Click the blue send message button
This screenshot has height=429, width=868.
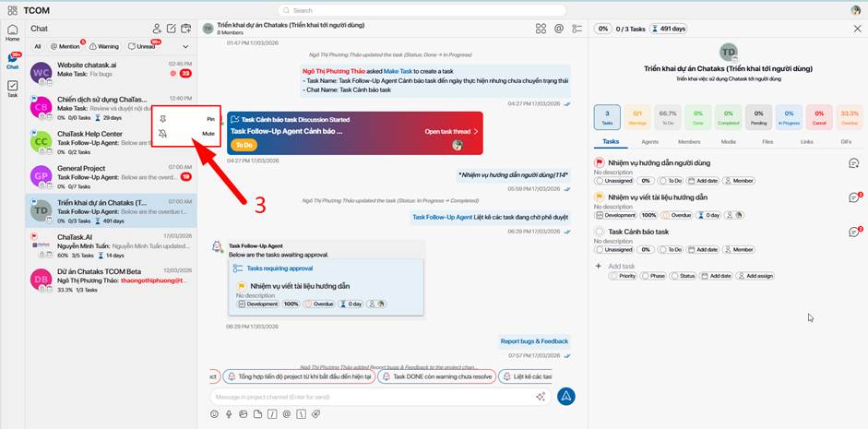[x=566, y=396]
